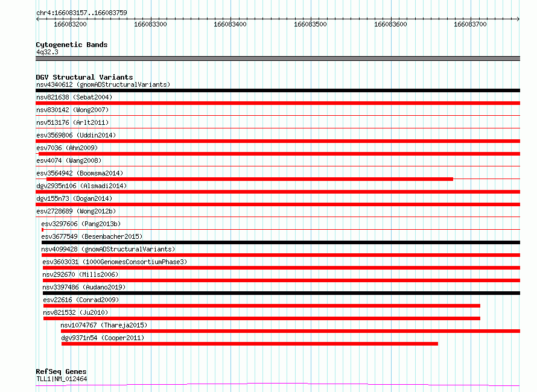537x392 pixels.
Task: Click the red bar under dgv9371n54
Action: click(250, 344)
